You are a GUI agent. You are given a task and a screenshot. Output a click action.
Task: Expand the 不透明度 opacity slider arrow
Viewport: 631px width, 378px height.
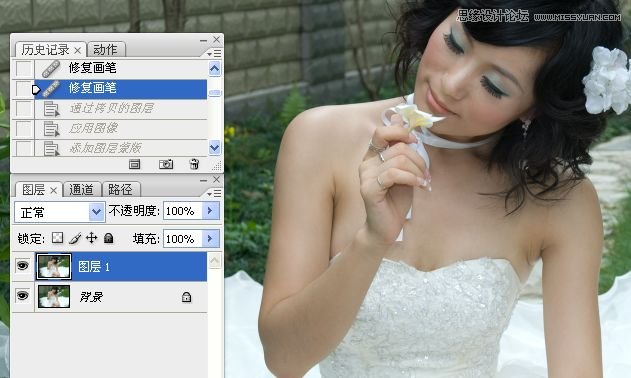pyautogui.click(x=210, y=211)
